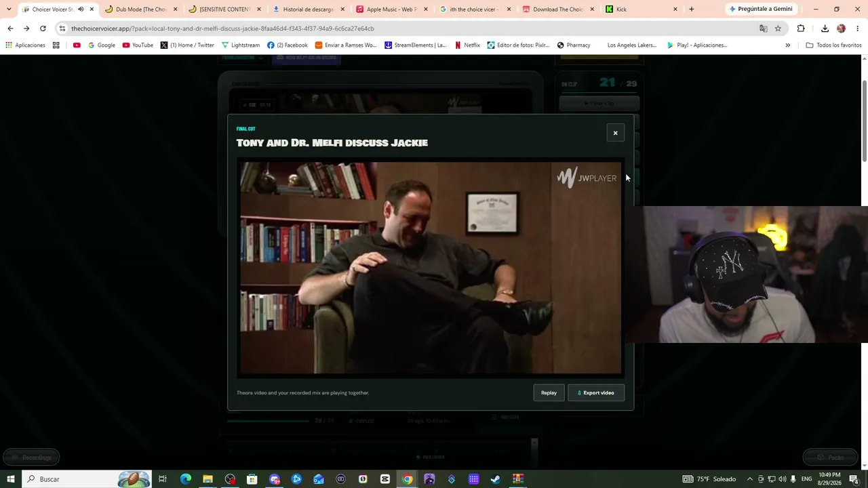Open the YouTube text bookmark
The width and height of the screenshot is (868, 488).
(x=138, y=45)
